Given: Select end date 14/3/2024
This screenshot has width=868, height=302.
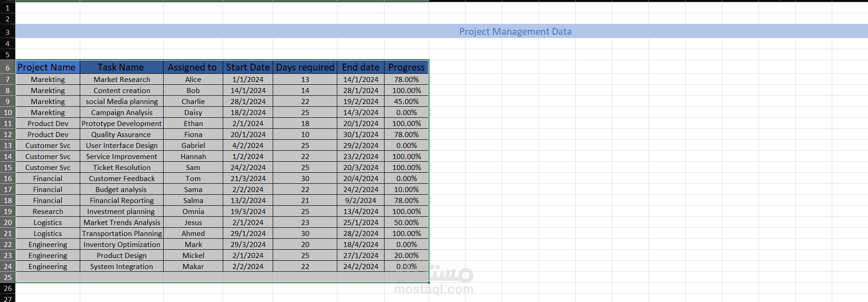Looking at the screenshot, I should click(x=361, y=112).
